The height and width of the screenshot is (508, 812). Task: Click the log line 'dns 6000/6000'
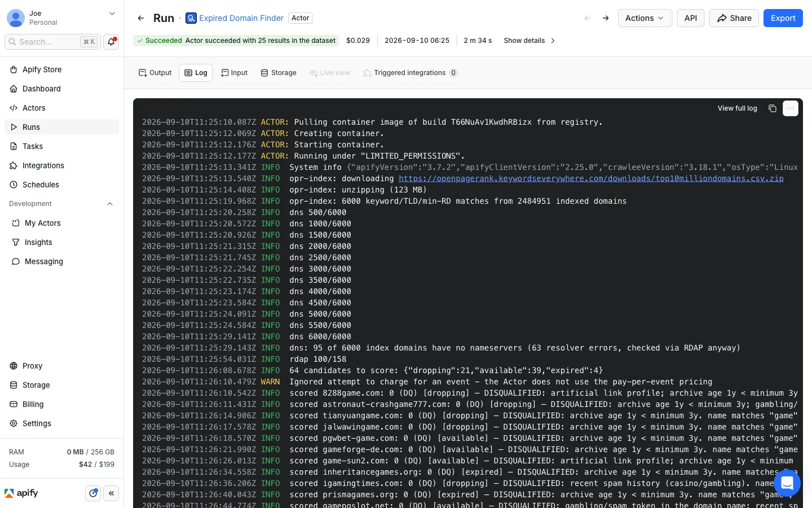coord(246,336)
